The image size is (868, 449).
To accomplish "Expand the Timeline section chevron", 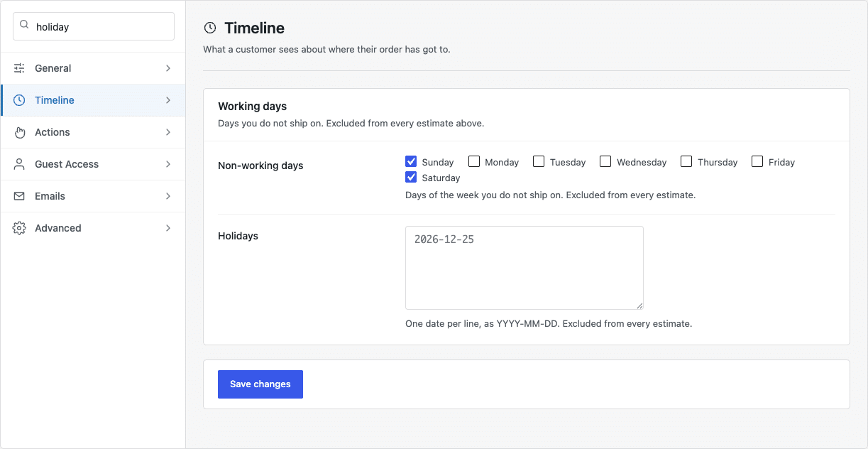I will coord(168,100).
